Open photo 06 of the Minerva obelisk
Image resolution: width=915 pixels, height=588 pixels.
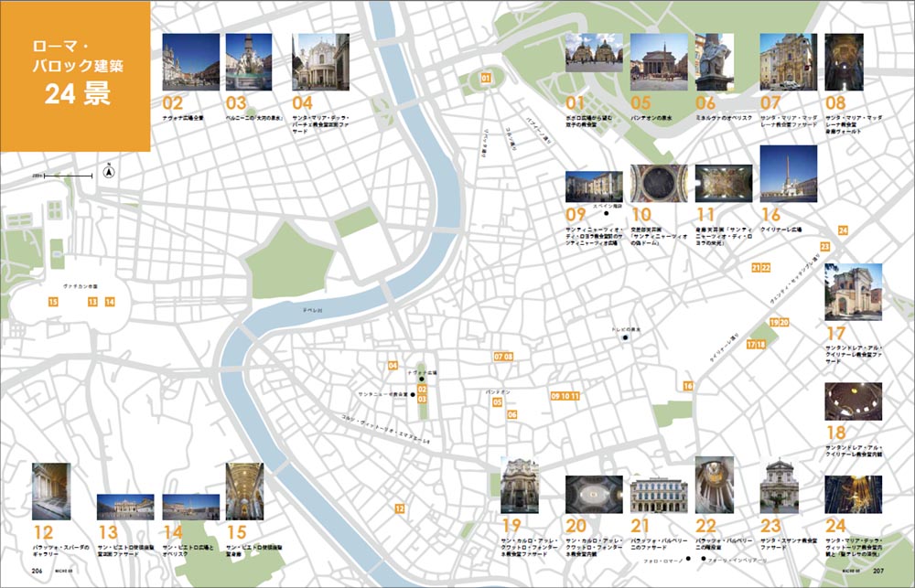pos(715,62)
